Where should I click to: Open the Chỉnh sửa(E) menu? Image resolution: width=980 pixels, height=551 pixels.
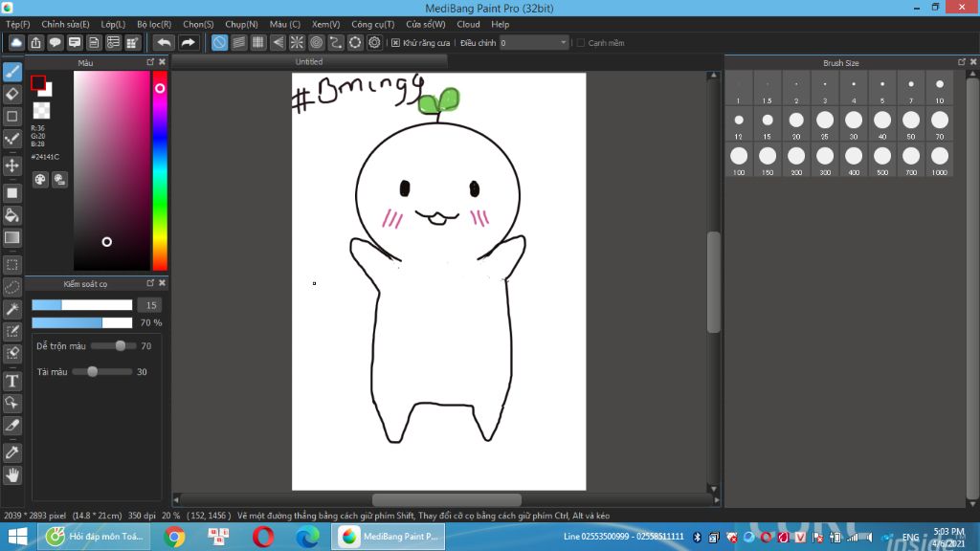click(x=66, y=24)
